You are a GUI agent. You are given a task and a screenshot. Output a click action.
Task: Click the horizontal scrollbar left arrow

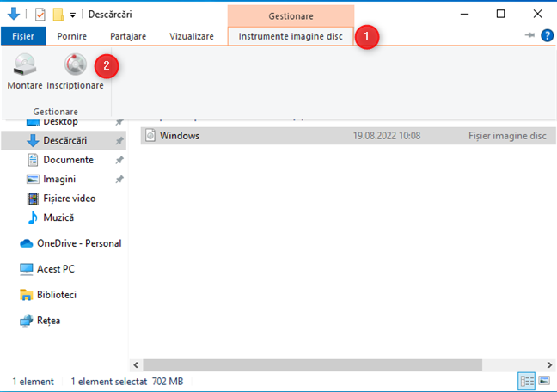[136, 365]
